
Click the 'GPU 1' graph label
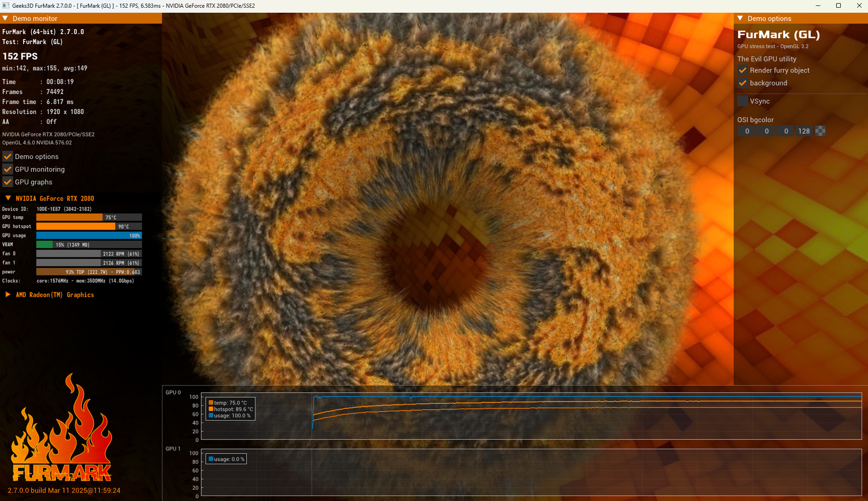click(x=173, y=449)
